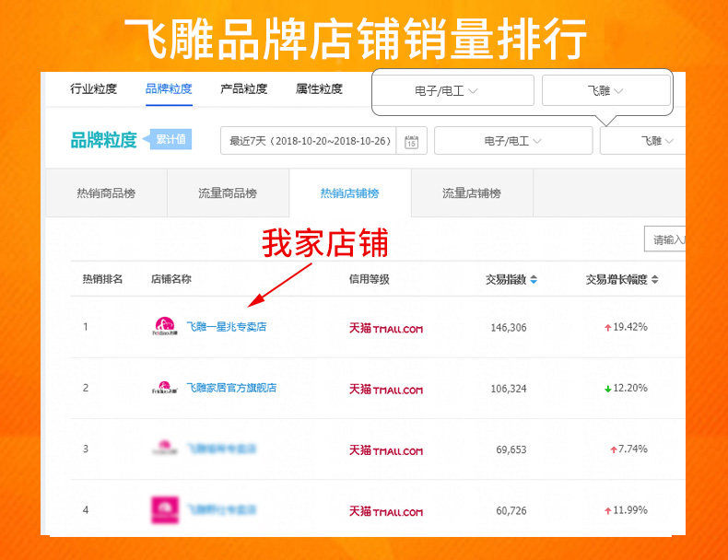Expand the 电子/电工 category dropdown in callout

pos(452,90)
